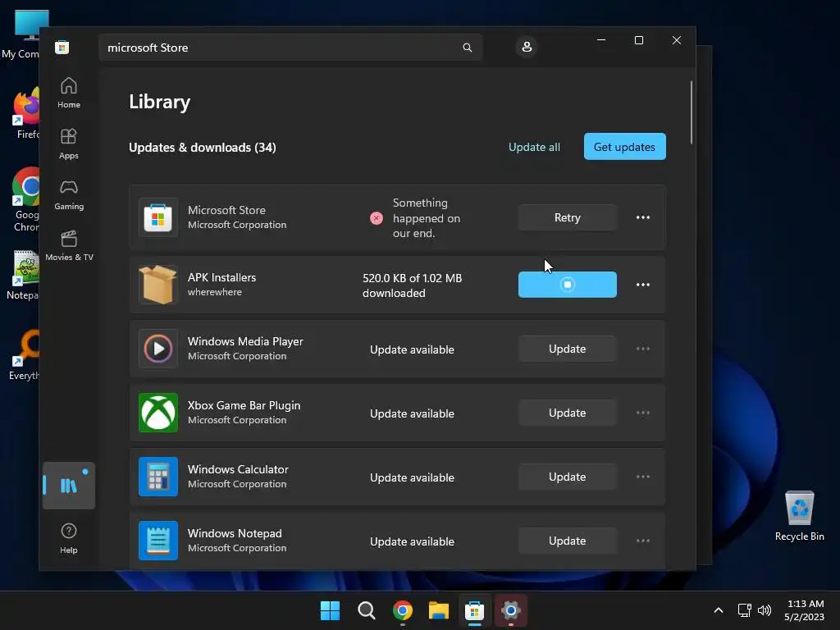Open the user account profile icon
Image resolution: width=840 pixels, height=630 pixels.
[x=527, y=47]
